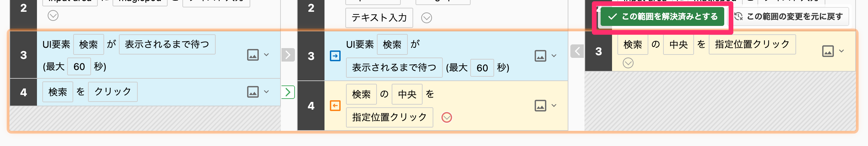Open image icon on middle step 3
Viewport: 868px width, 146px height.
(540, 56)
